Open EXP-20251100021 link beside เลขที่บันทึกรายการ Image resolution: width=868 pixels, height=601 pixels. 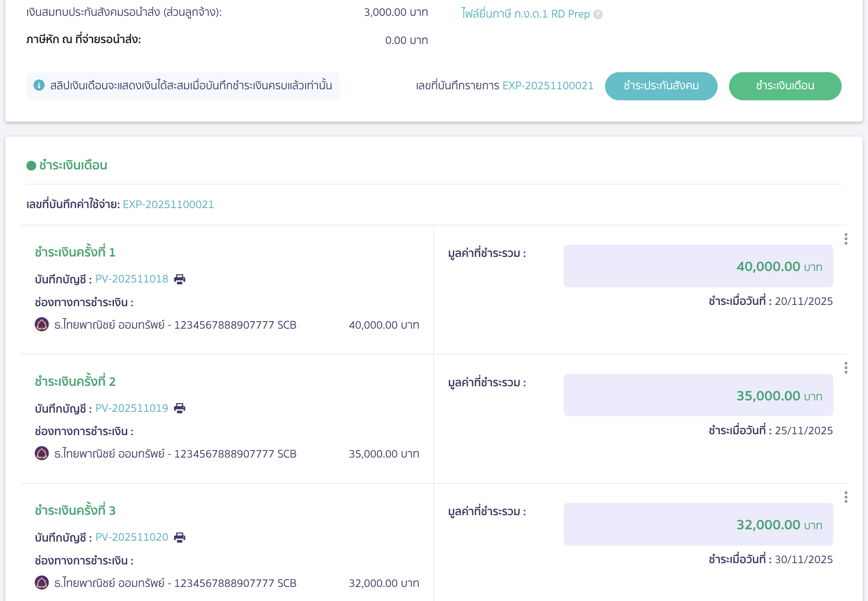[548, 85]
